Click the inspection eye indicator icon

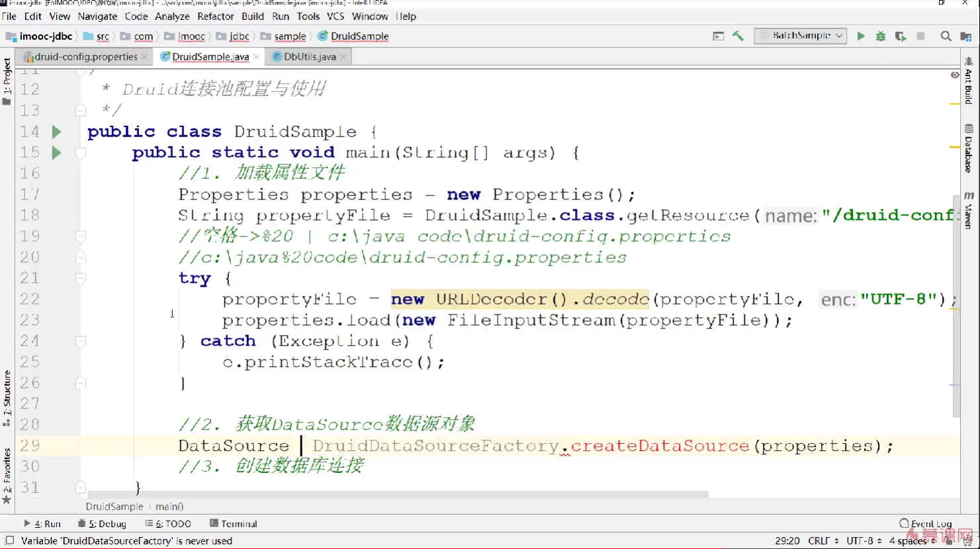(955, 75)
